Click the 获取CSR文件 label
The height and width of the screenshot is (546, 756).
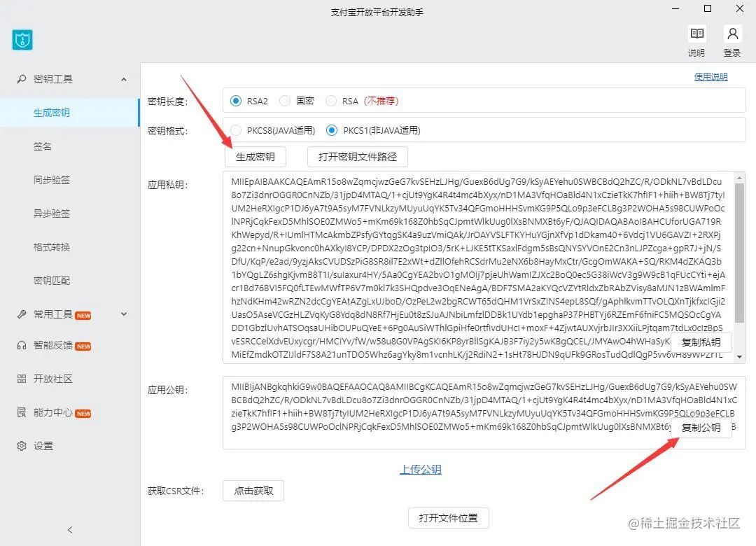[176, 491]
